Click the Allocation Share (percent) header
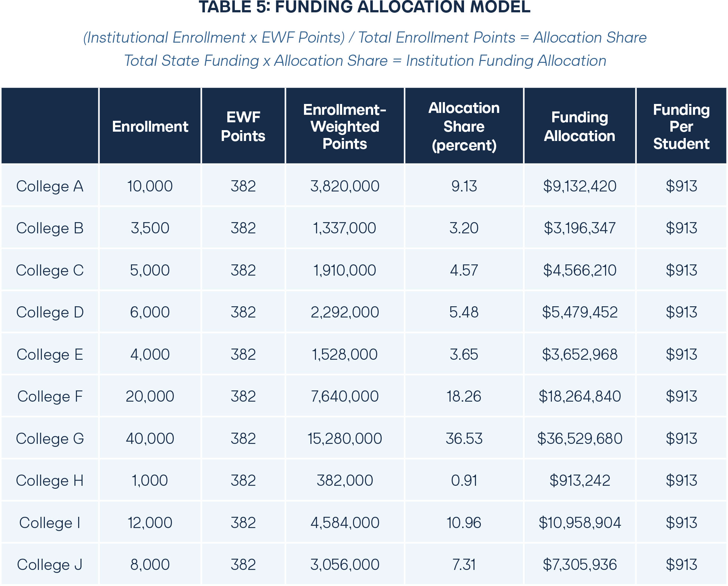Viewport: 728px width, 586px height. (x=464, y=127)
